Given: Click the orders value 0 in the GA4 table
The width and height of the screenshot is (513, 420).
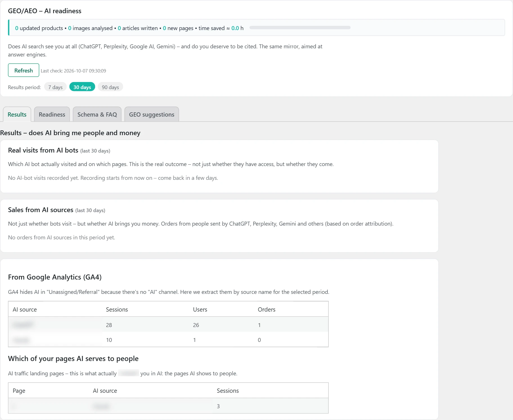Looking at the screenshot, I should tap(259, 340).
